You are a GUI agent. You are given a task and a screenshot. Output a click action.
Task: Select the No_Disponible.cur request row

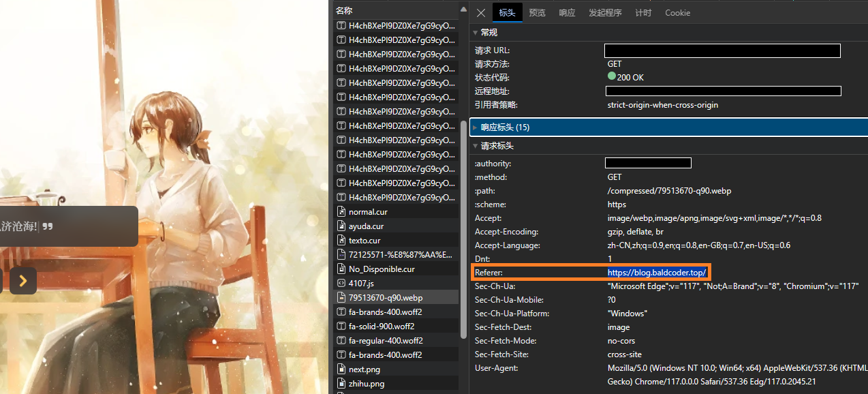pyautogui.click(x=396, y=269)
